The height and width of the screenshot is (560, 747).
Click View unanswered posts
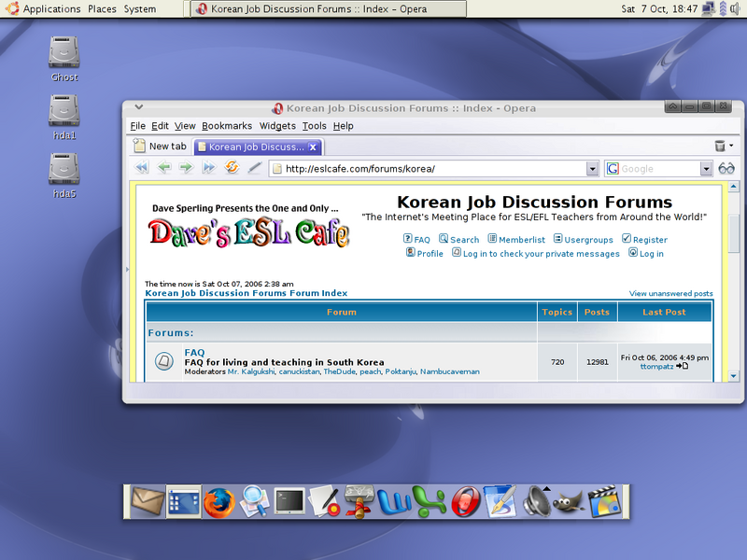670,293
